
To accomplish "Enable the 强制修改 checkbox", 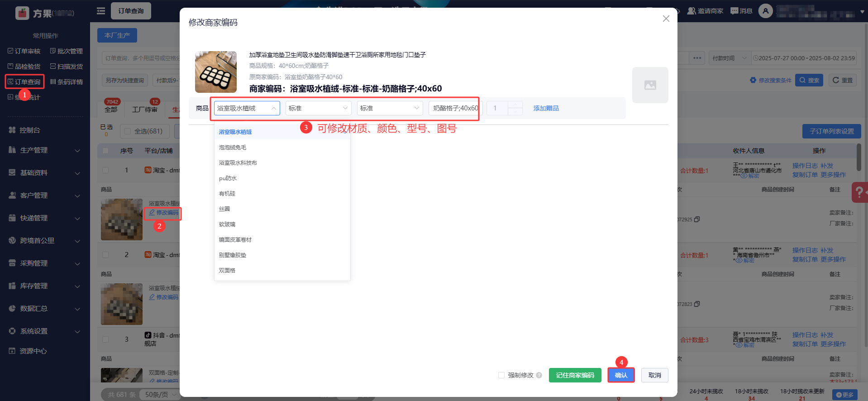I will pyautogui.click(x=501, y=375).
